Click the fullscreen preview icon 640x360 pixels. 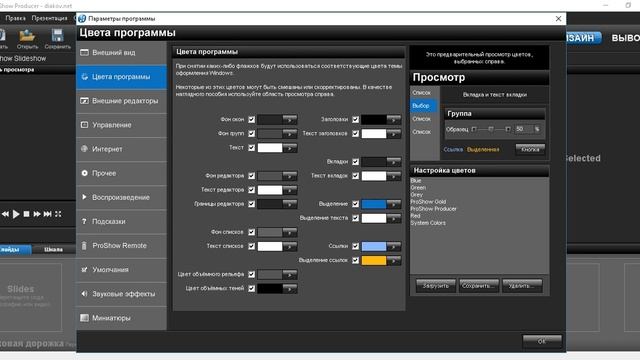[x=58, y=214]
